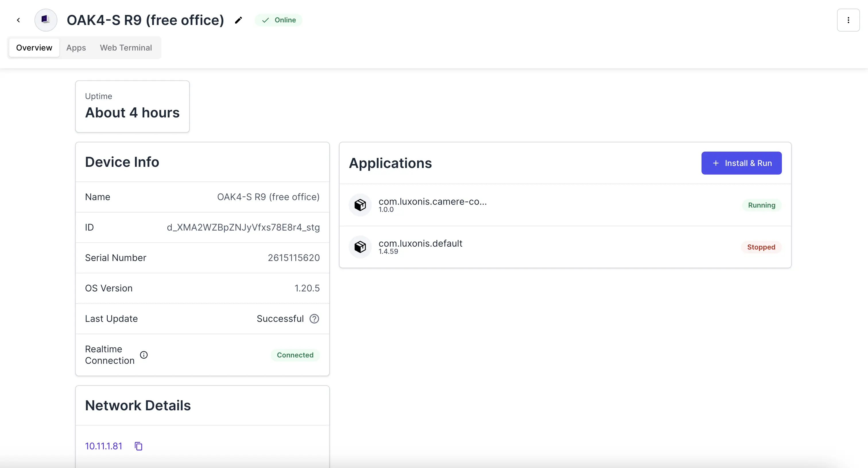Click the 10.11.1.81 IP address link

(x=103, y=446)
